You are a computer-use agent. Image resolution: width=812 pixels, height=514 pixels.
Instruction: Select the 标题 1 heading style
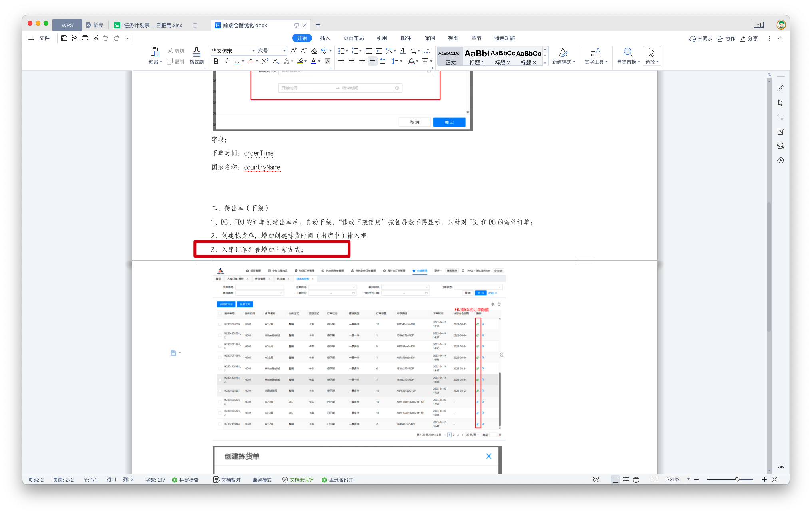pyautogui.click(x=476, y=56)
